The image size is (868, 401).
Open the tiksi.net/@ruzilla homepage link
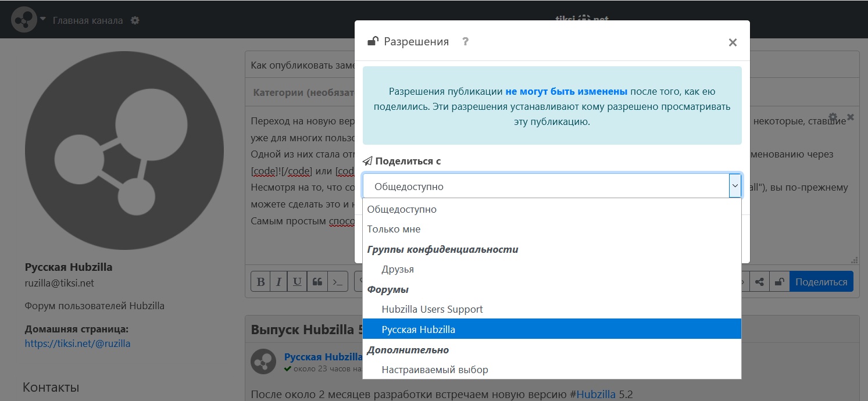[77, 343]
